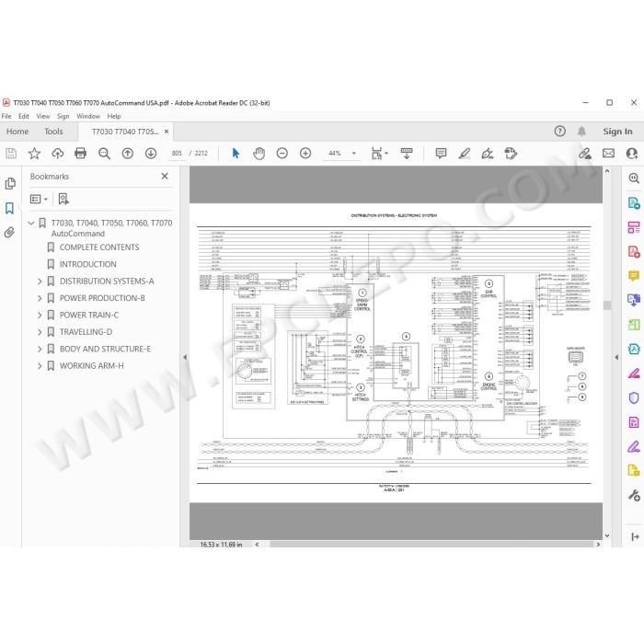The image size is (644, 644).
Task: Open the Protect shield tool
Action: click(x=634, y=397)
